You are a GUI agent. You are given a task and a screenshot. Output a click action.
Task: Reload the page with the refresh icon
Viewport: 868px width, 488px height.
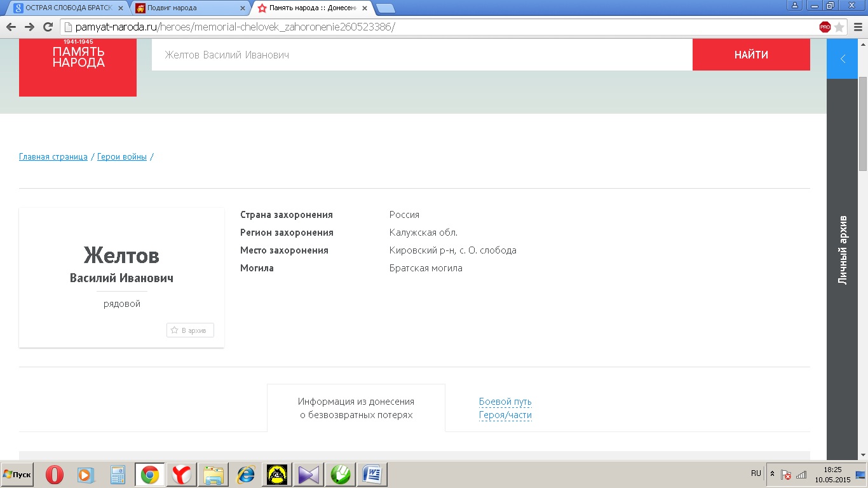(x=48, y=27)
